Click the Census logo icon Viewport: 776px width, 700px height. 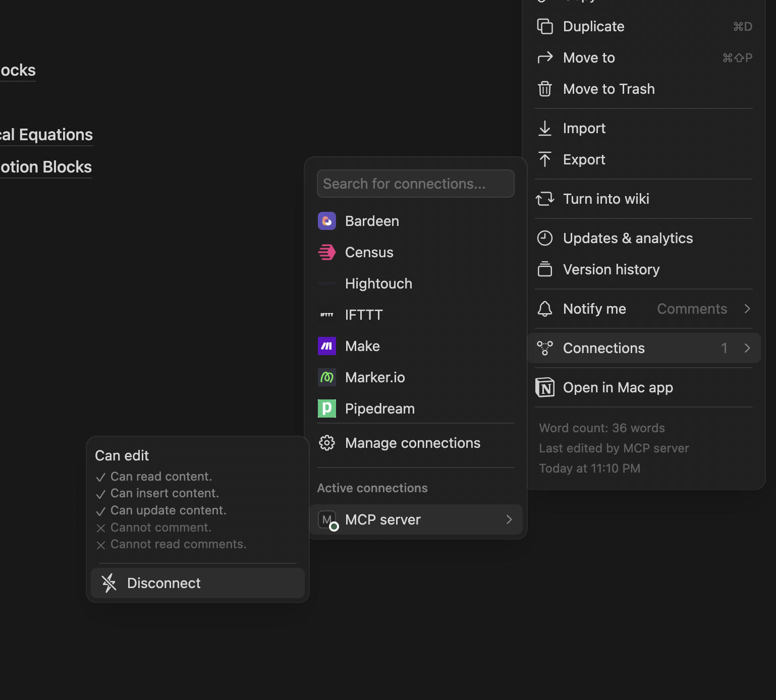point(326,252)
